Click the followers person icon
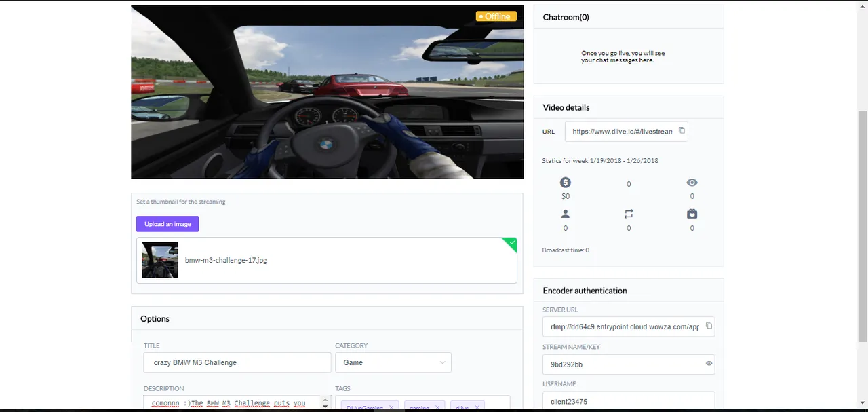 566,214
